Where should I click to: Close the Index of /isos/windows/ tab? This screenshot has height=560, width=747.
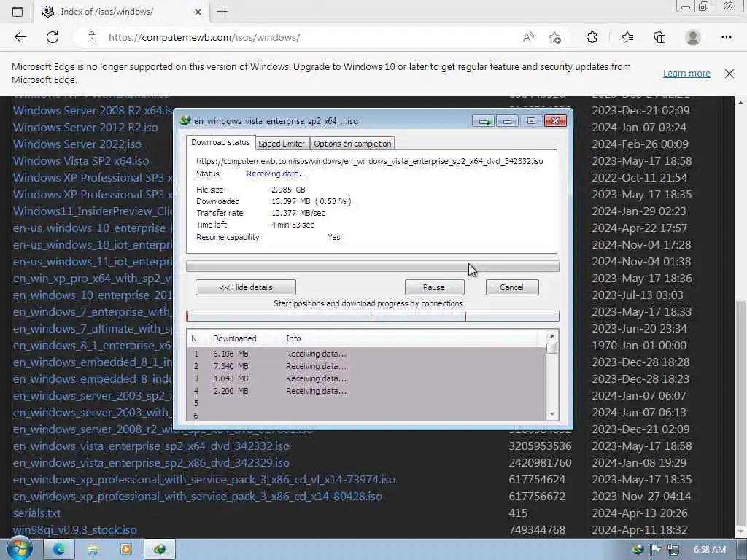click(x=198, y=12)
